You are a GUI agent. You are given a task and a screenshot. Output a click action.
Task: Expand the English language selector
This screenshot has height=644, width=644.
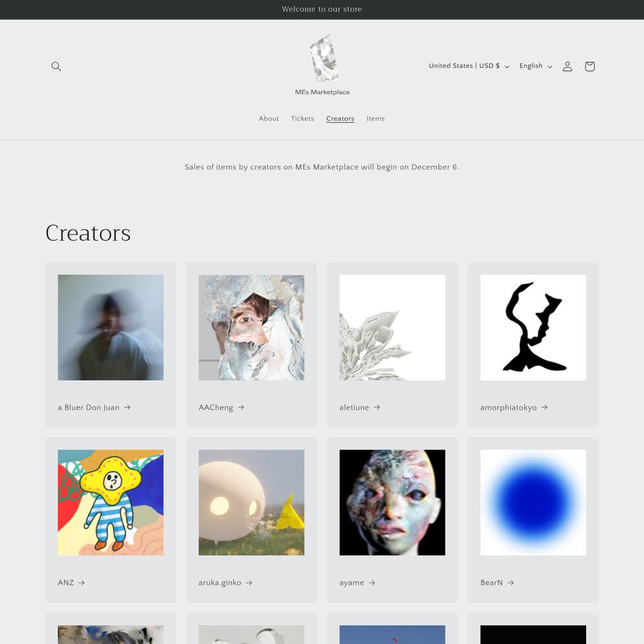pos(536,66)
